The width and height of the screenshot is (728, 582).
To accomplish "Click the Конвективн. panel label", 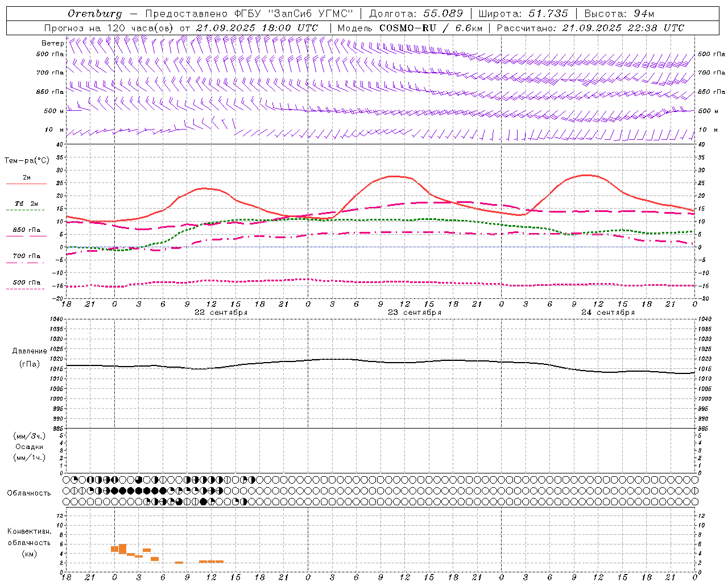I will pyautogui.click(x=30, y=531).
